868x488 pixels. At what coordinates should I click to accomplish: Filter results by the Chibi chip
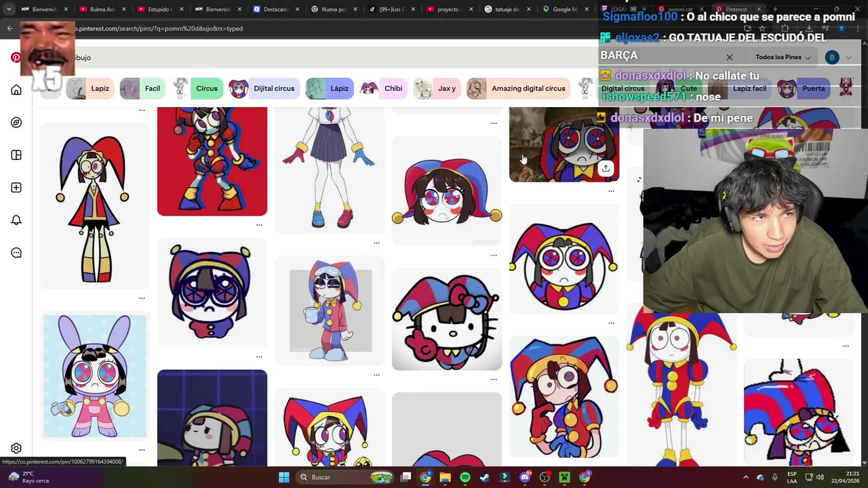[x=382, y=88]
